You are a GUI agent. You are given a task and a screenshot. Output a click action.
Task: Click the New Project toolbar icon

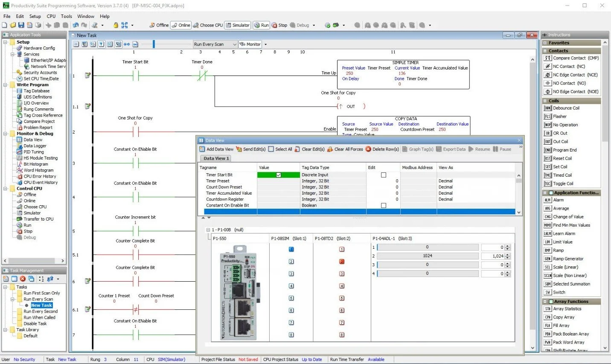(x=4, y=25)
